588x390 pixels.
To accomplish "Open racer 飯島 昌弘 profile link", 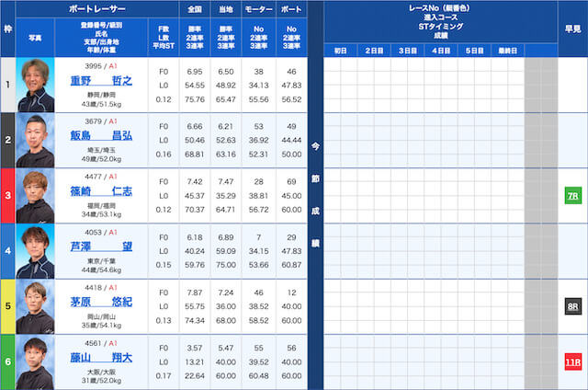I will (x=101, y=135).
